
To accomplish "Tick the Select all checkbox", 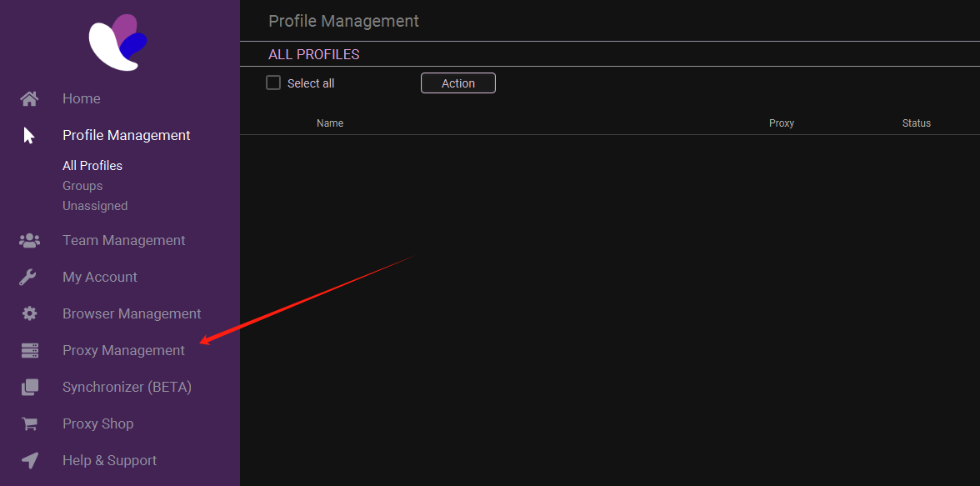I will point(273,83).
